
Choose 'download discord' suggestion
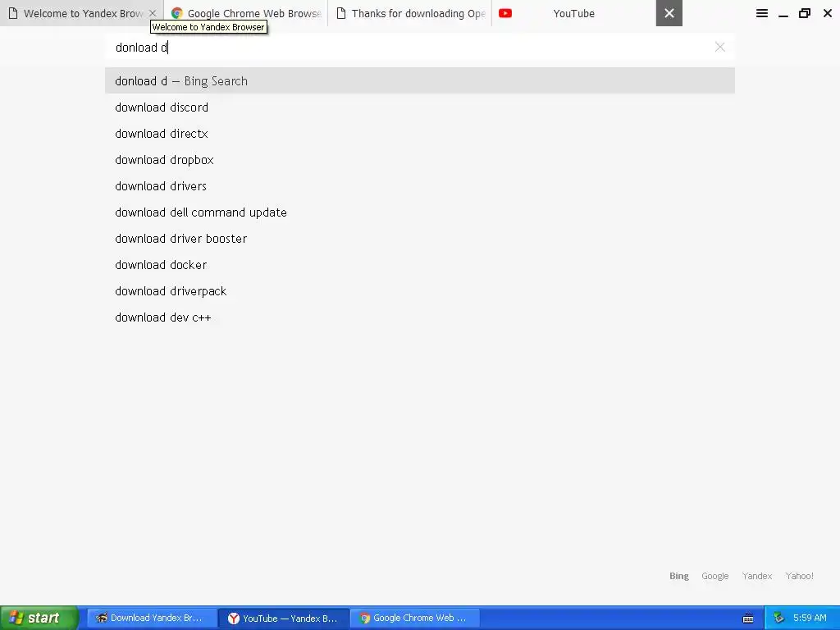pos(420,107)
